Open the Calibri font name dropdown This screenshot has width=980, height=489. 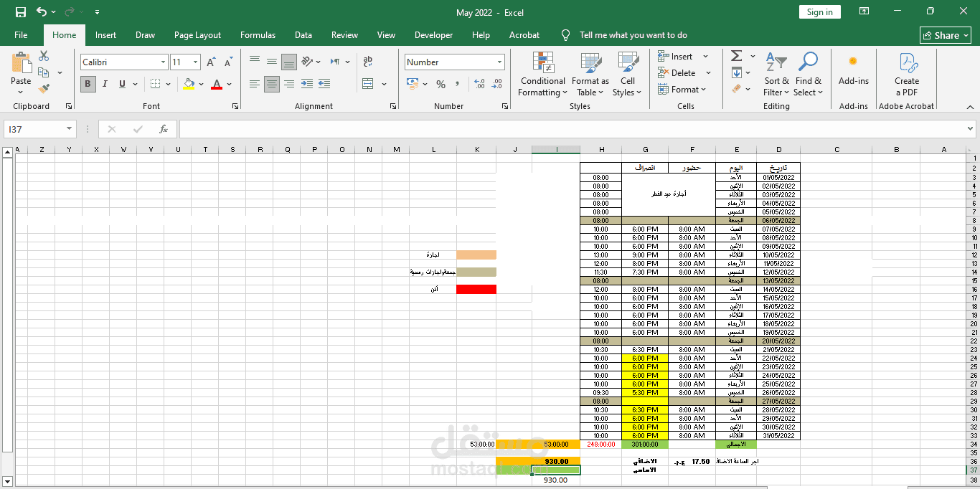point(163,62)
